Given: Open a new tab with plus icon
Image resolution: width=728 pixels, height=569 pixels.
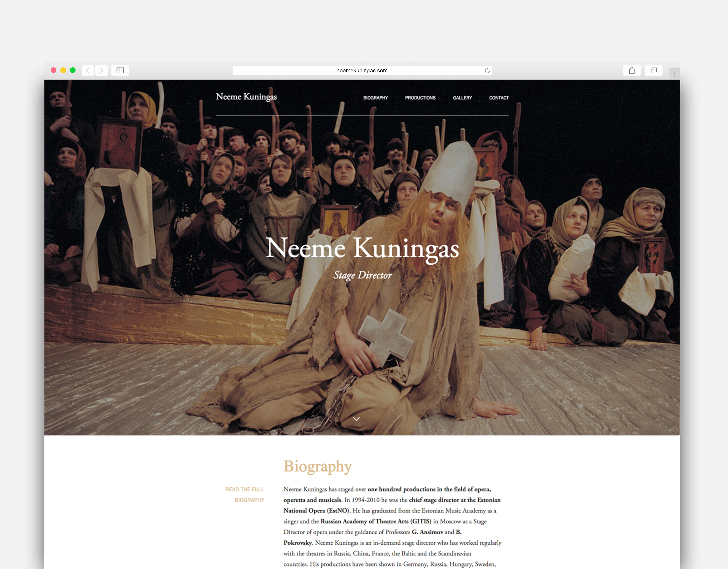Looking at the screenshot, I should (x=674, y=74).
